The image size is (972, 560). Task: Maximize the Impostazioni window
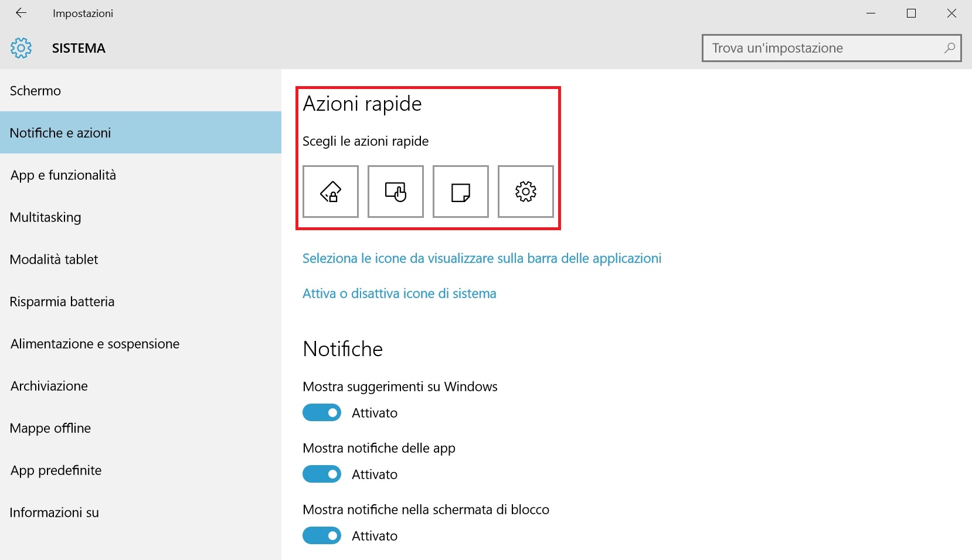[x=911, y=13]
